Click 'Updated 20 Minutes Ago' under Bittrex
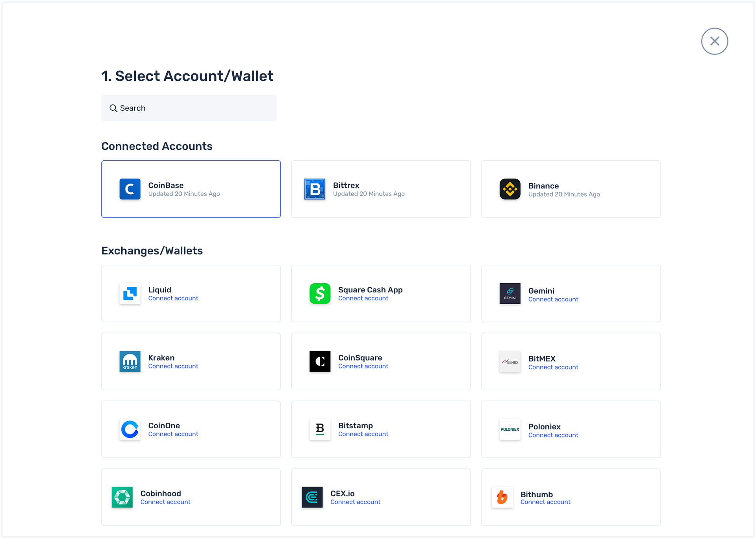Viewport: 756px width, 539px height. point(369,194)
